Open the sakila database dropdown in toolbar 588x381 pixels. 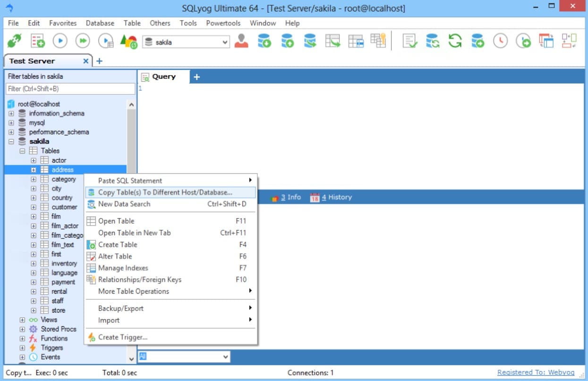[186, 42]
